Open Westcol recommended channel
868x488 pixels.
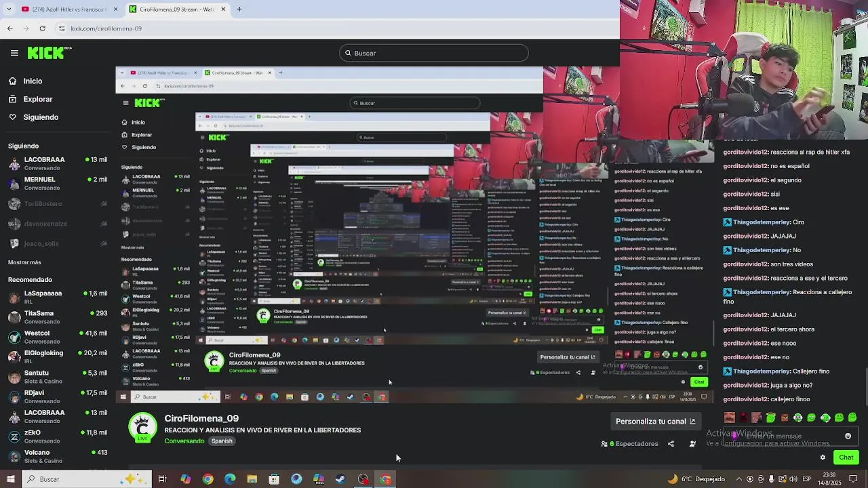coord(58,337)
